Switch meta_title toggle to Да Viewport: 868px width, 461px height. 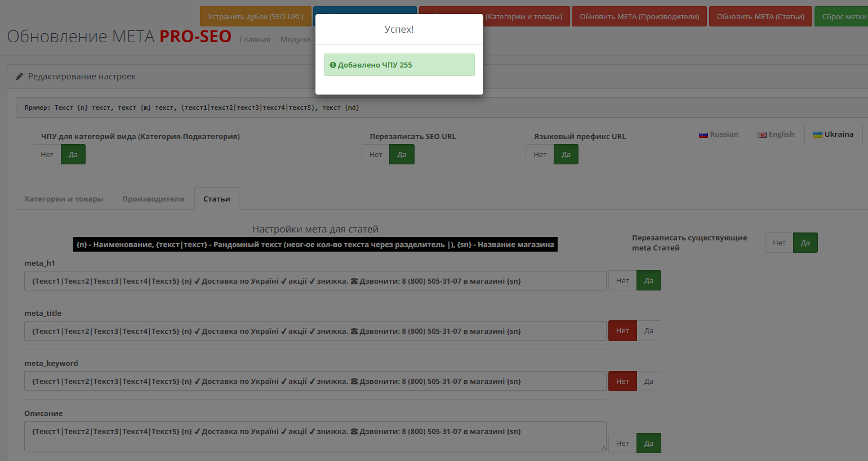[x=648, y=331]
